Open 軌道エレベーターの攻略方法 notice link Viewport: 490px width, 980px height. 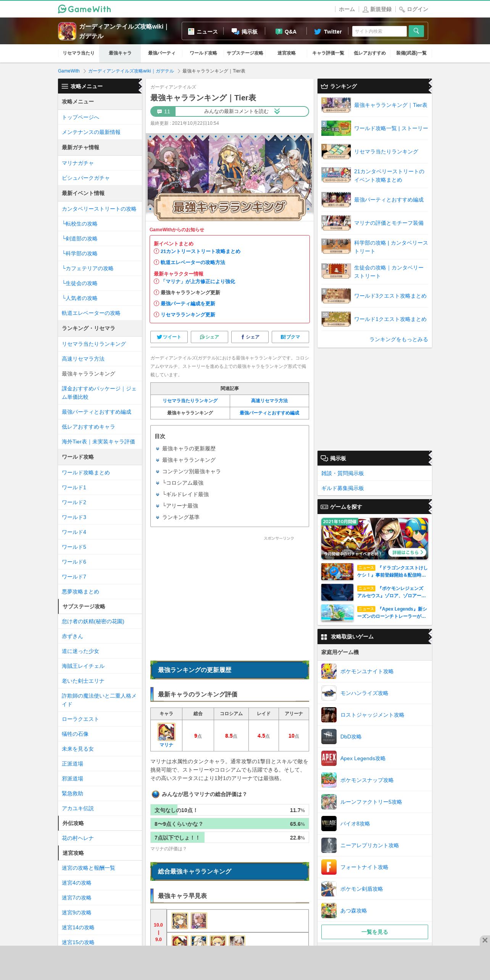point(193,262)
